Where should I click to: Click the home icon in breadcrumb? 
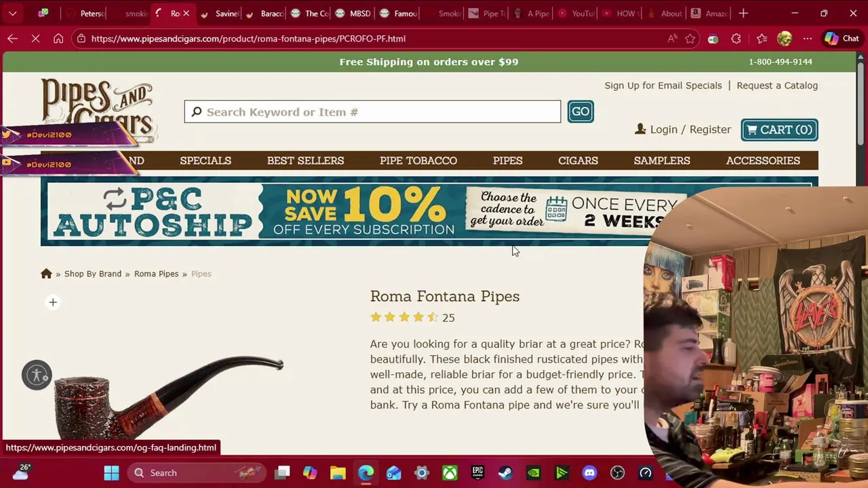point(46,274)
